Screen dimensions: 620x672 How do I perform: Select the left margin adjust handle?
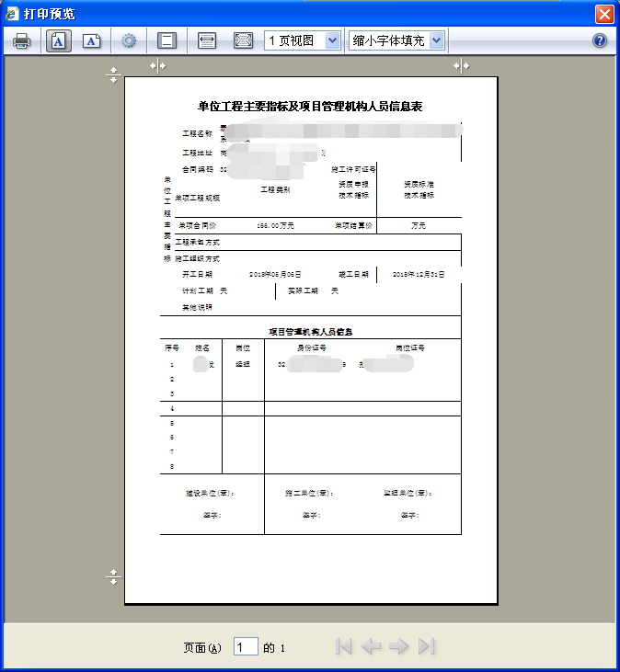pos(158,65)
